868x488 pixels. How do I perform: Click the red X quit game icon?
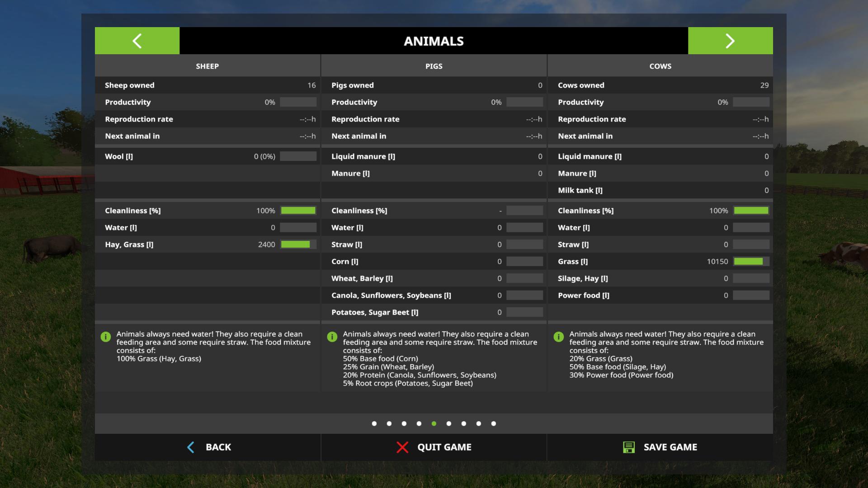(402, 447)
